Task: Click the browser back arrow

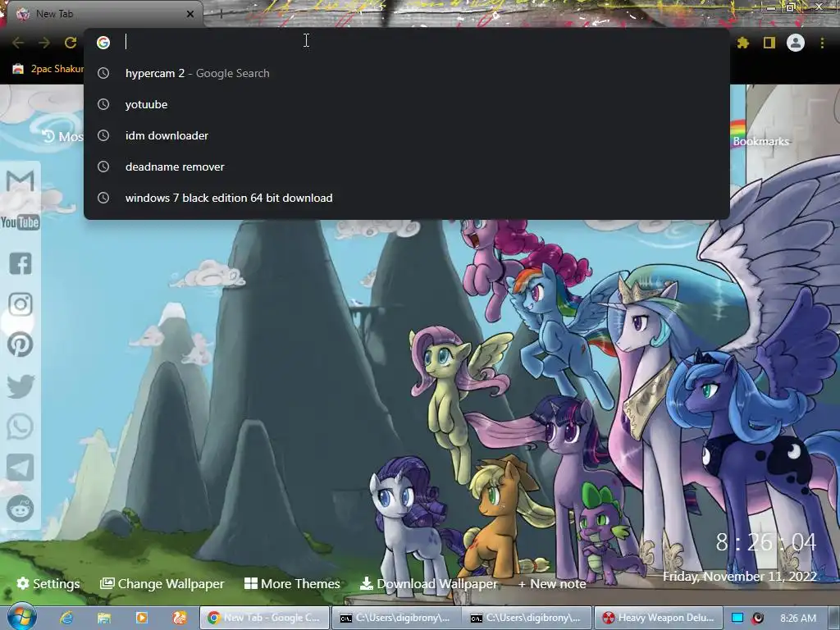Action: (18, 43)
